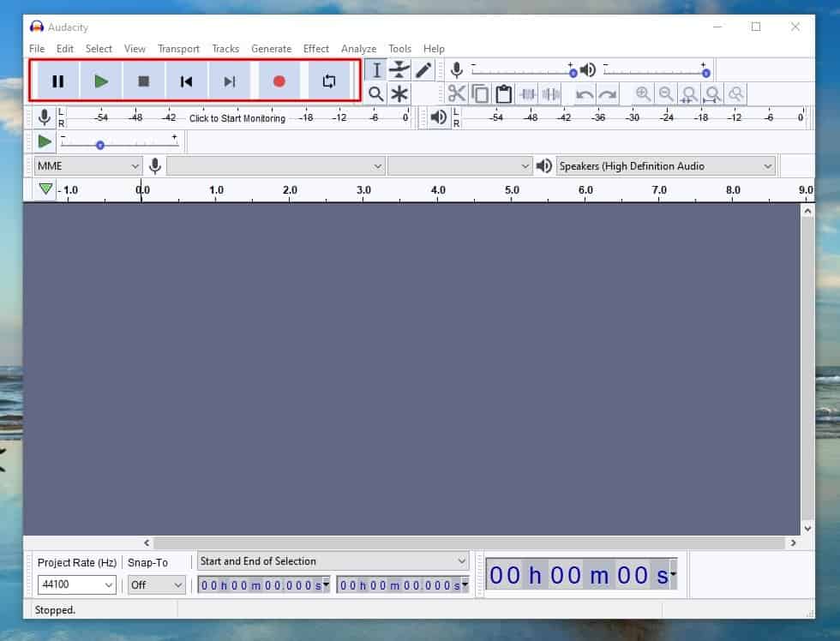Open the Snap-To Off dropdown
Viewport: 840px width, 641px height.
coord(156,585)
